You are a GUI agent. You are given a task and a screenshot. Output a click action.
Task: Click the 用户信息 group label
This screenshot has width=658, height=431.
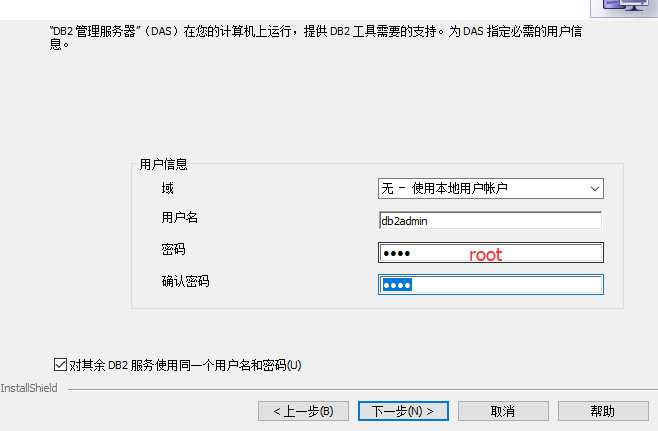pyautogui.click(x=163, y=164)
